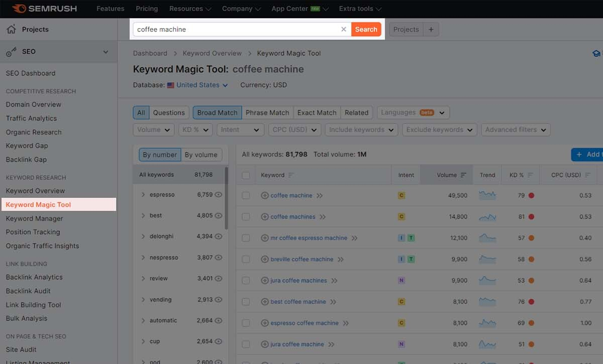Click the Dashboard breadcrumb link
The width and height of the screenshot is (603, 364).
[150, 53]
